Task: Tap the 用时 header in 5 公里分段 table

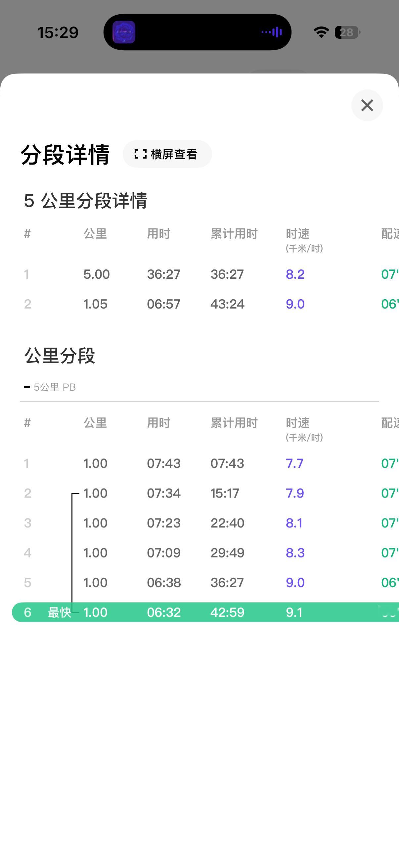Action: pos(158,233)
